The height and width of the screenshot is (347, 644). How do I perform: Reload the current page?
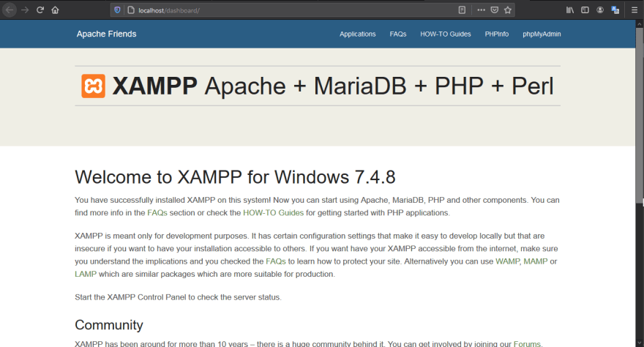40,10
